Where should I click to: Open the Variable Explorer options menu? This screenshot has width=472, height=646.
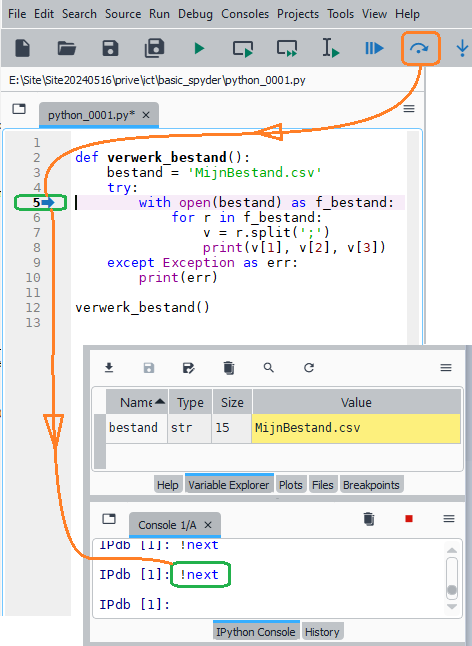pyautogui.click(x=446, y=367)
